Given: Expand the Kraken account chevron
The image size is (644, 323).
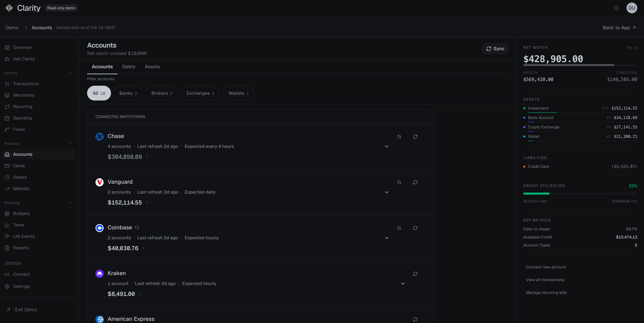Looking at the screenshot, I should (403, 284).
